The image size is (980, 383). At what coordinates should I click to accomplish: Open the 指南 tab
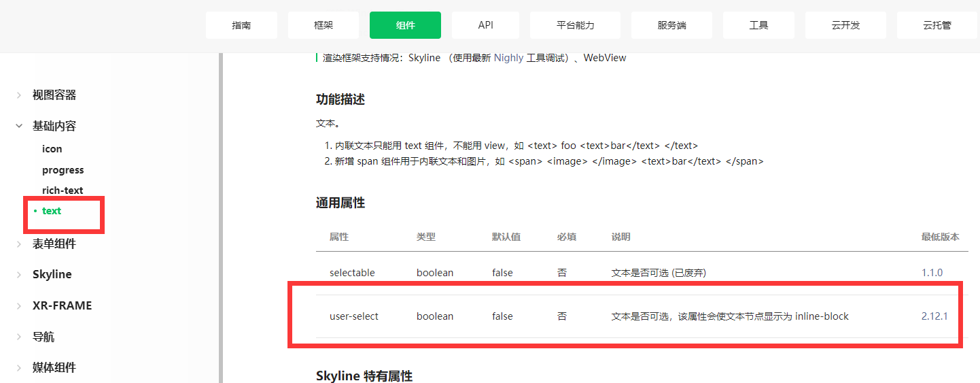(x=241, y=25)
